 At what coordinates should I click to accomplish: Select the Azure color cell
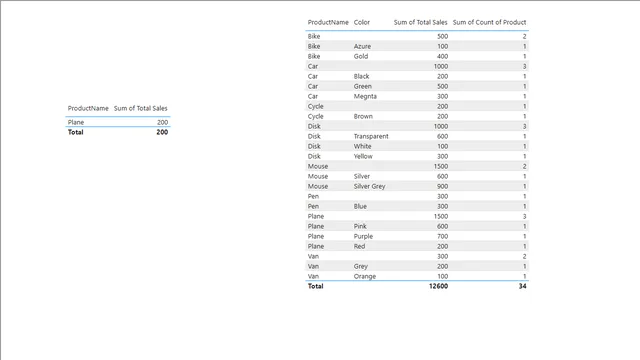[x=362, y=46]
